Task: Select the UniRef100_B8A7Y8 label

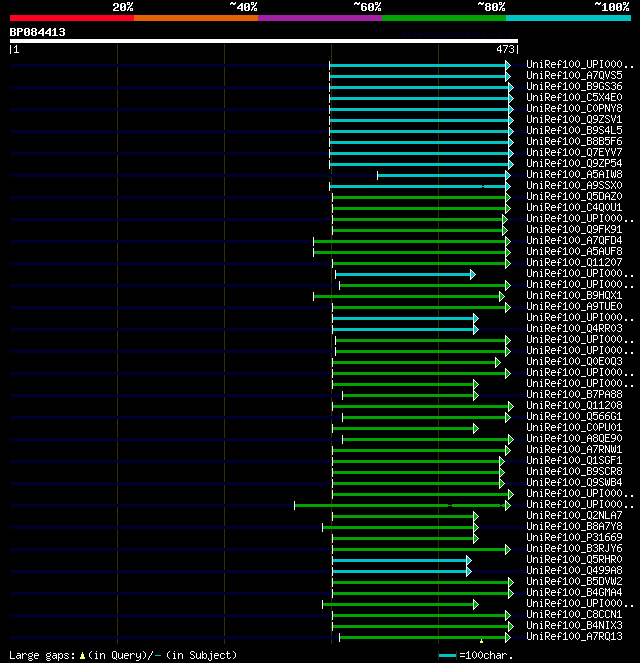Action: coord(574,526)
